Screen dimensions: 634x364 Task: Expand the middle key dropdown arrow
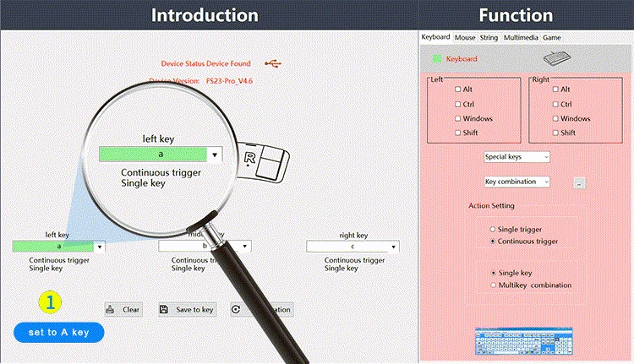[244, 246]
